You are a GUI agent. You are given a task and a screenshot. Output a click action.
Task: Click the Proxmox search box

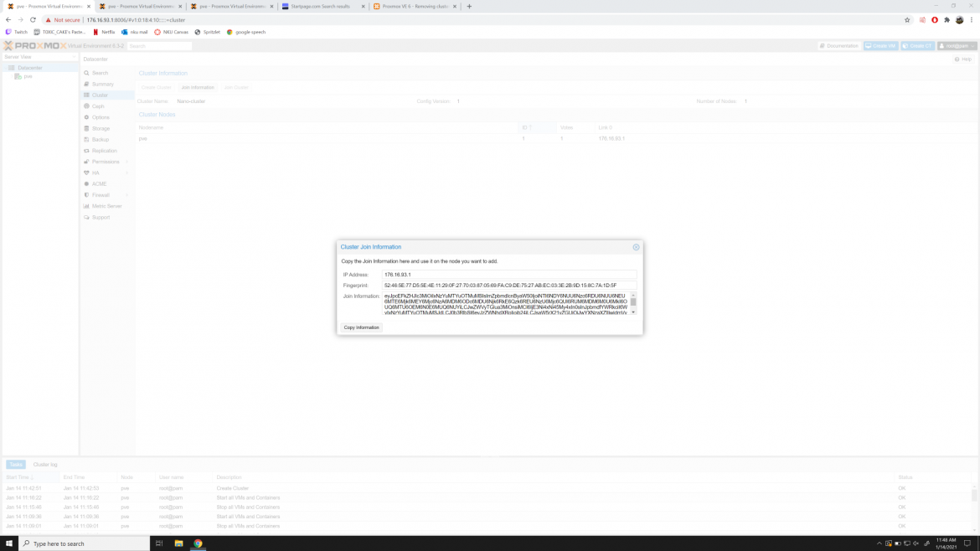click(x=159, y=46)
